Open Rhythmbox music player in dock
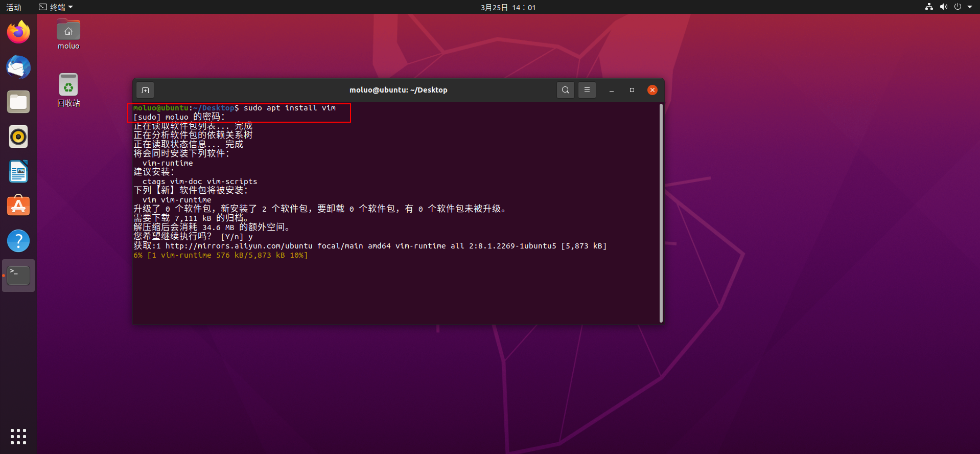Viewport: 980px width, 454px height. point(18,137)
